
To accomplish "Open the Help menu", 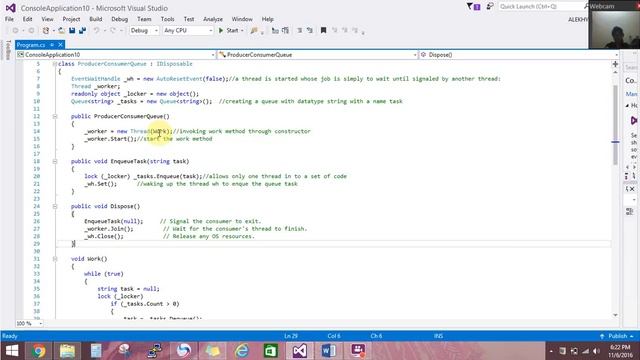I will [268, 19].
